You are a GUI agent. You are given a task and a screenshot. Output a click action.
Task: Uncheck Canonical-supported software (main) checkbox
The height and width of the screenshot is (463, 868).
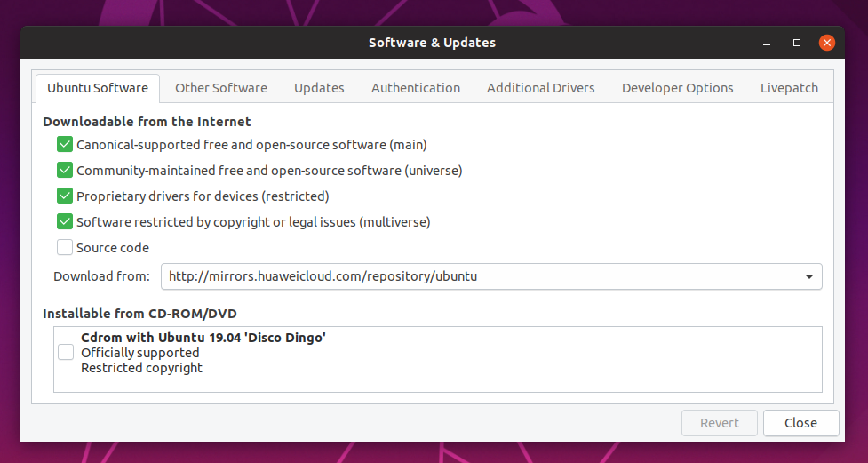click(65, 145)
